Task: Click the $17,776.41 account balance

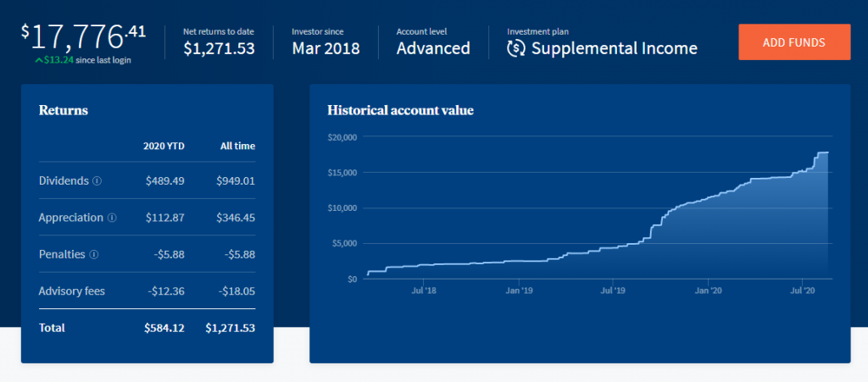Action: 83,37
